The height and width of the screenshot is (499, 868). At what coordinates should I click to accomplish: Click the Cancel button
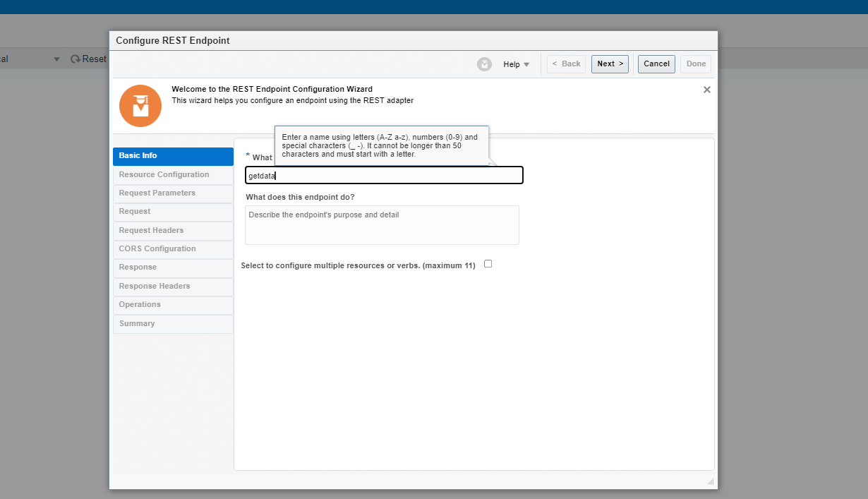point(656,64)
